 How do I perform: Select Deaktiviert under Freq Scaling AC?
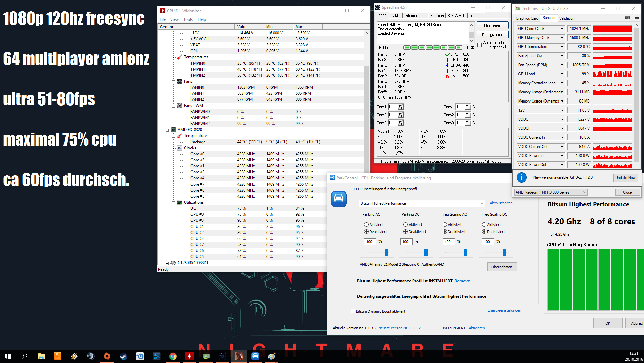(x=445, y=232)
